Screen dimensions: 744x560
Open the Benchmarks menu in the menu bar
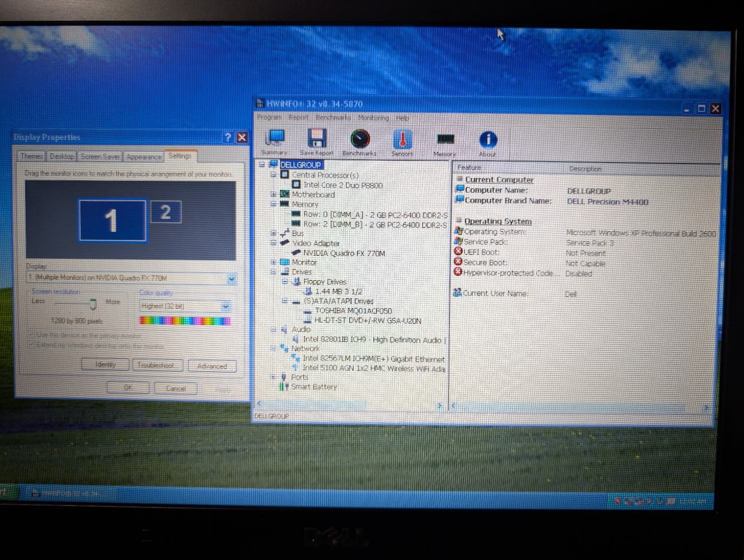click(x=333, y=118)
